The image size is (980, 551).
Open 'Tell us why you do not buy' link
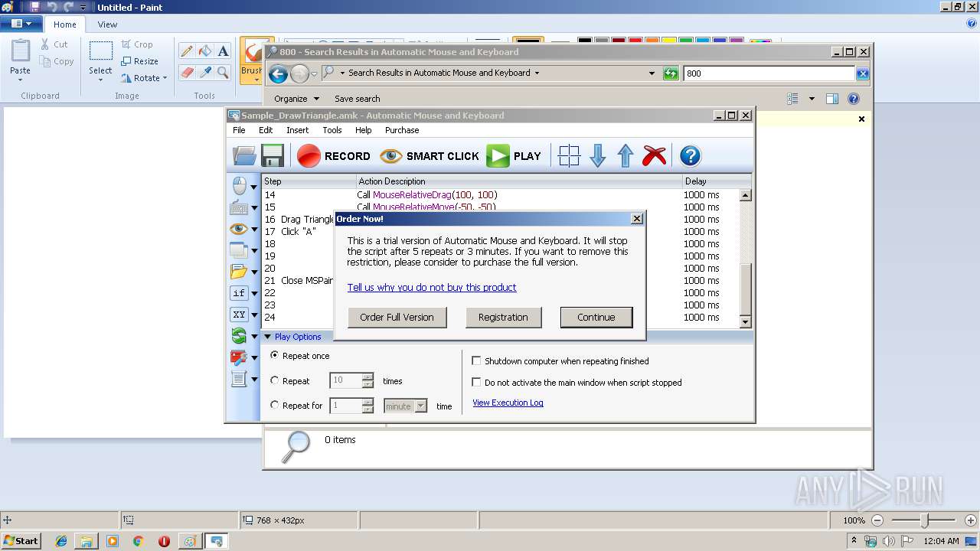(x=432, y=287)
